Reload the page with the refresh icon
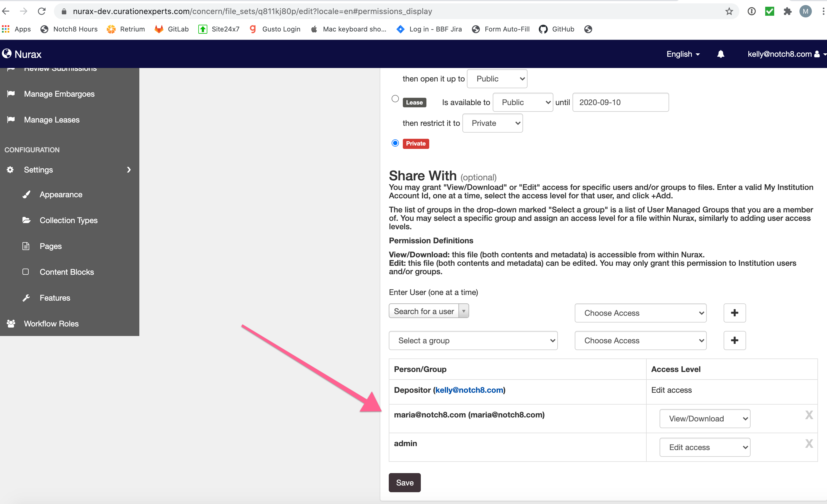The width and height of the screenshot is (827, 504). (42, 11)
